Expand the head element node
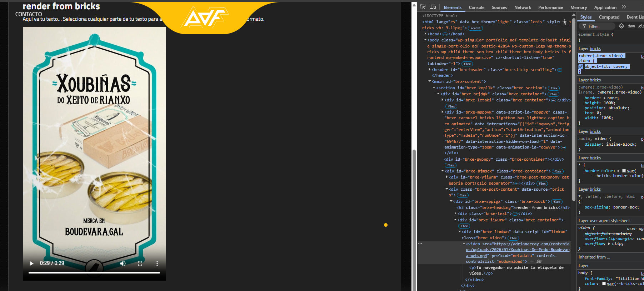This screenshot has width=644, height=291. (425, 34)
